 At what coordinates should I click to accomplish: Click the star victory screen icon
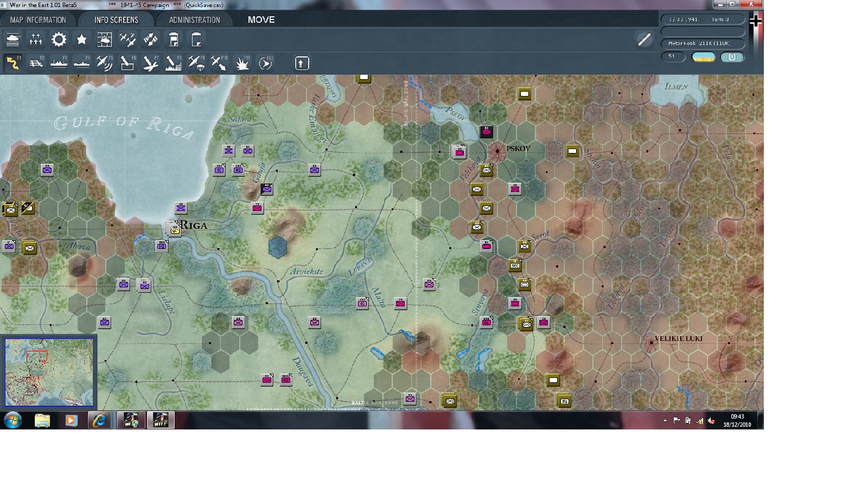[81, 40]
